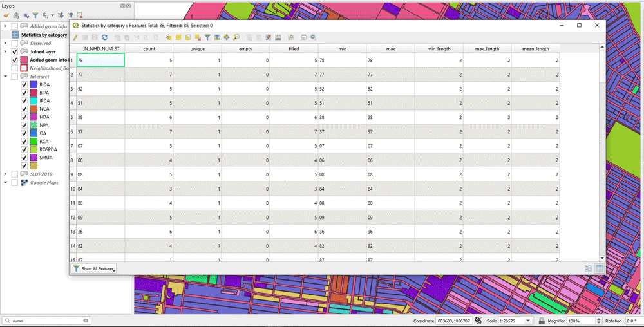Hide the Joined layer
Image resolution: width=644 pixels, height=327 pixels.
(15, 51)
